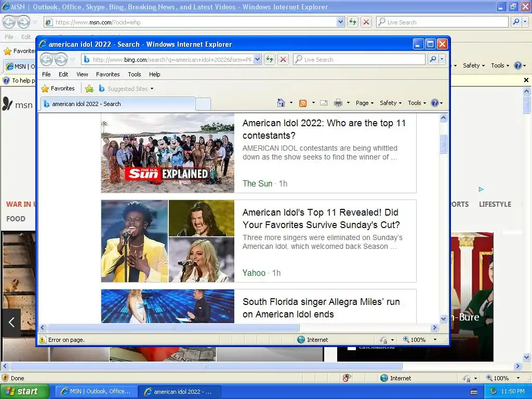Screen dimensions: 532x399
Task: Click search magnifier in MSN window
Action: point(516,22)
